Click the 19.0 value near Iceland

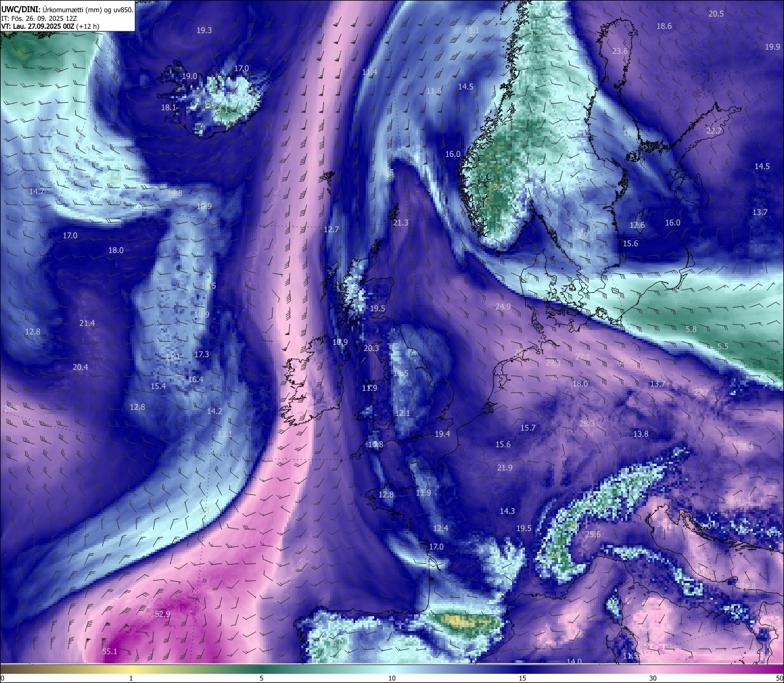tap(189, 77)
